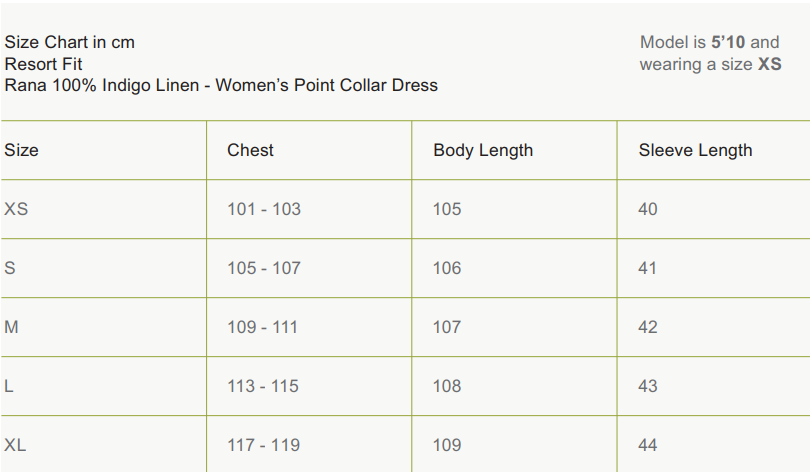Select the M size row label
This screenshot has height=472, width=810.
[x=11, y=327]
